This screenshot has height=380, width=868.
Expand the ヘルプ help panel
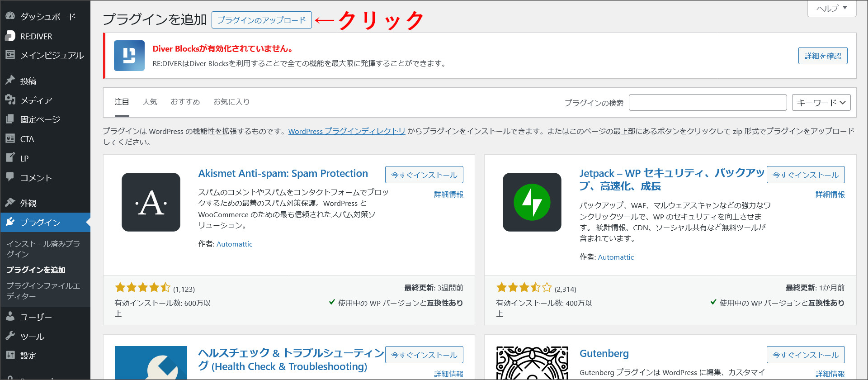(x=831, y=8)
